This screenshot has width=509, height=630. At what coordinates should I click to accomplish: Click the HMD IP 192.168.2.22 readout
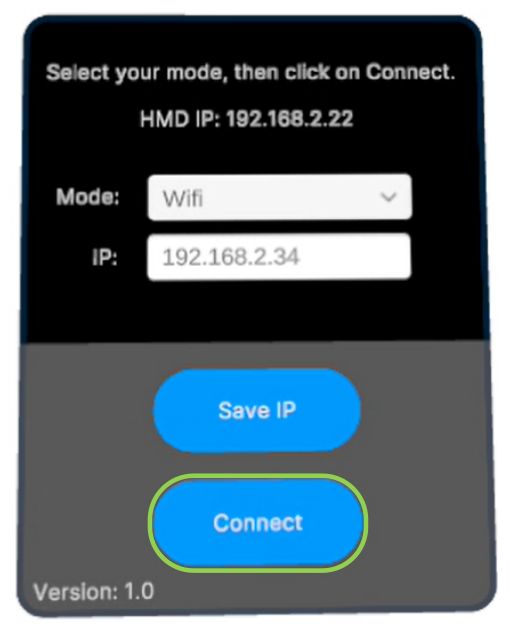[x=247, y=119]
